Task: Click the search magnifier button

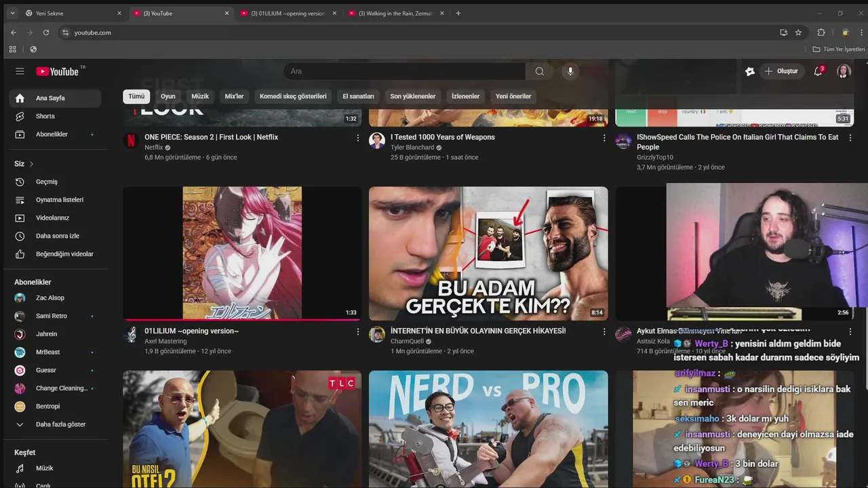Action: (539, 71)
